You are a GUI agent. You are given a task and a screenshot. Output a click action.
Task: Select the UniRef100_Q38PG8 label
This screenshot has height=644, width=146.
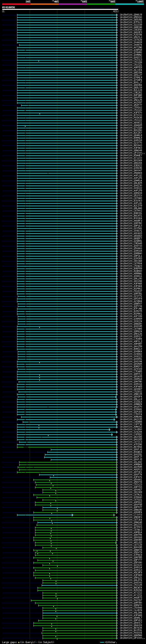[131, 50]
